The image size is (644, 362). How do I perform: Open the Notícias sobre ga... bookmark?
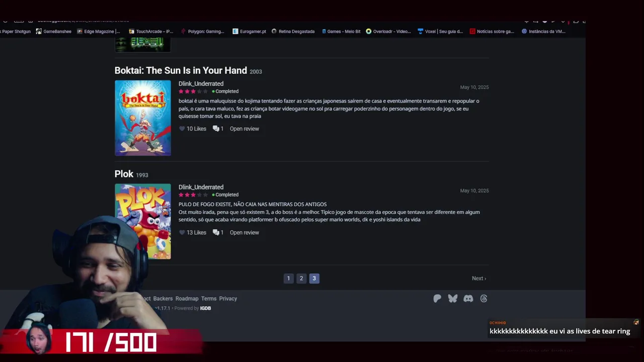click(492, 31)
